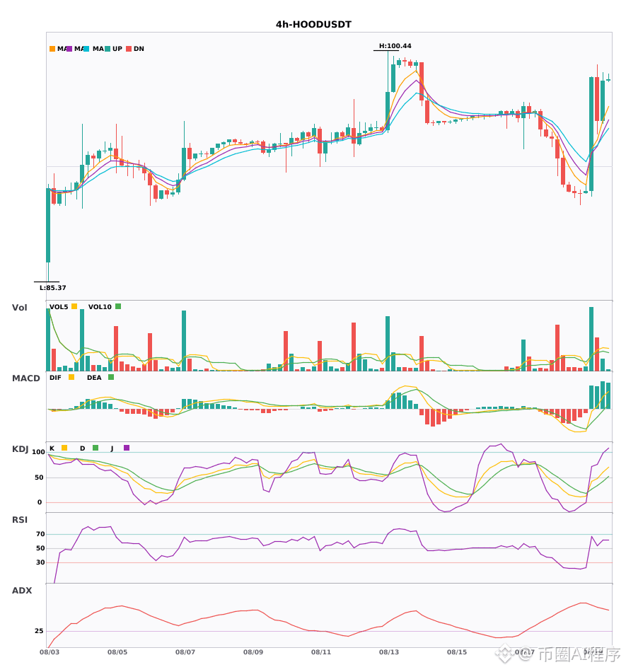Click the yellow K line swatch
Image resolution: width=626 pixels, height=672 pixels.
click(64, 448)
